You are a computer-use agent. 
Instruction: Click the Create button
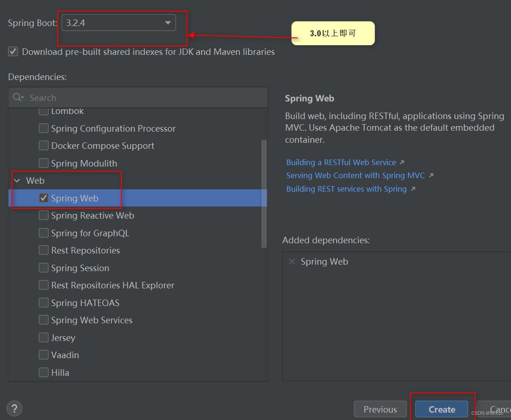click(441, 409)
